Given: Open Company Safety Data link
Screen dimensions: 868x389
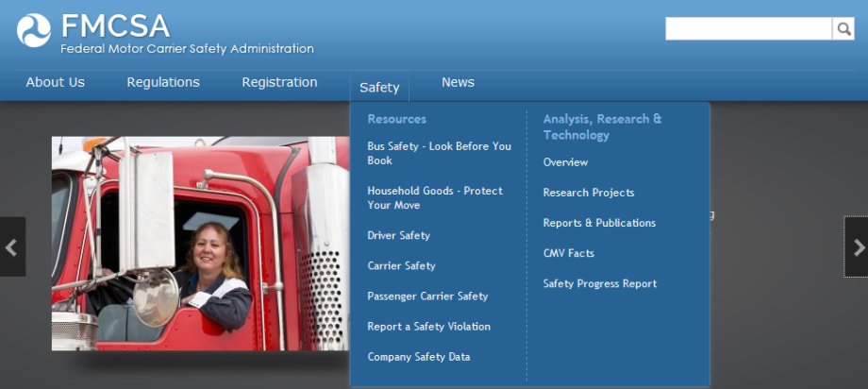Looking at the screenshot, I should pyautogui.click(x=419, y=357).
